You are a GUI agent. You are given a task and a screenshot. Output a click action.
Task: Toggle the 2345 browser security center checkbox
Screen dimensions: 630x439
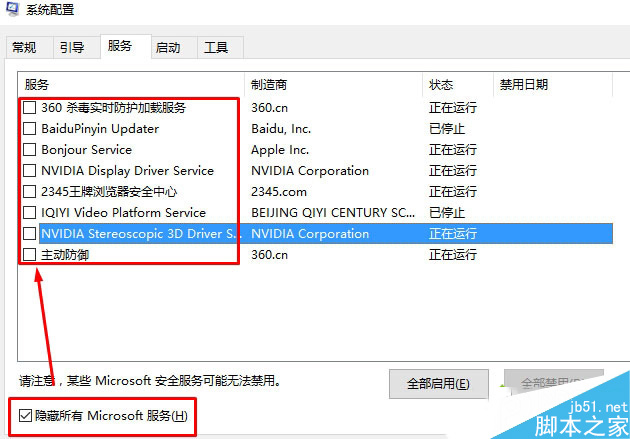30,192
